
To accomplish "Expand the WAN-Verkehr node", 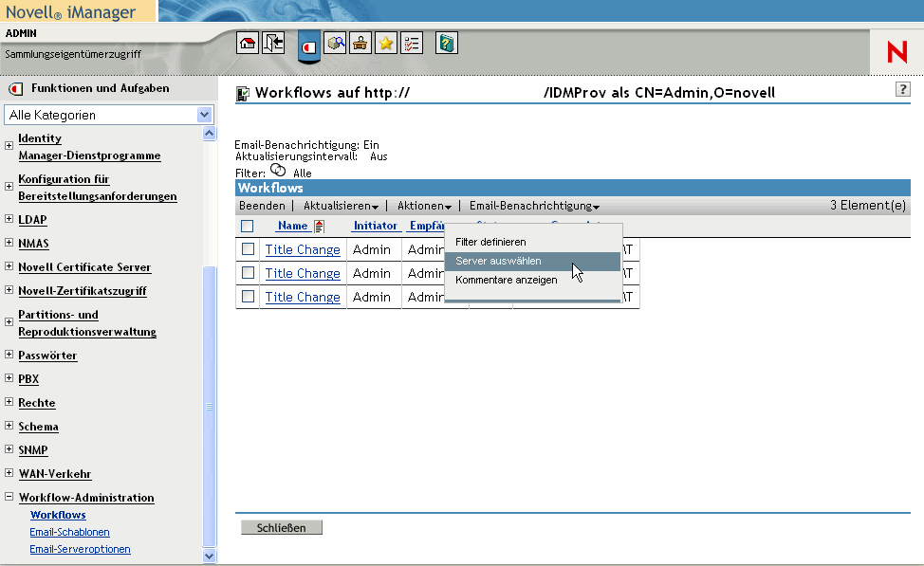I will 9,472.
